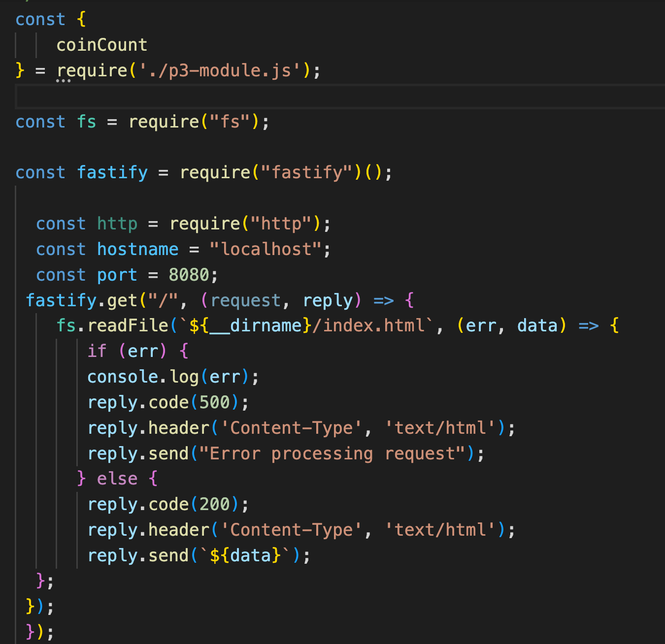Screen dimensions: 665x644
Task: Click the 500 status code number
Action: pos(214,402)
